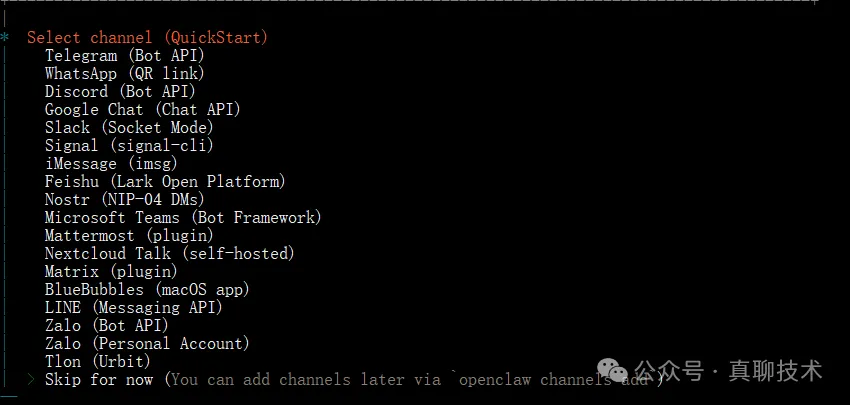Select Zalo (Personal Account) entry

click(x=147, y=344)
